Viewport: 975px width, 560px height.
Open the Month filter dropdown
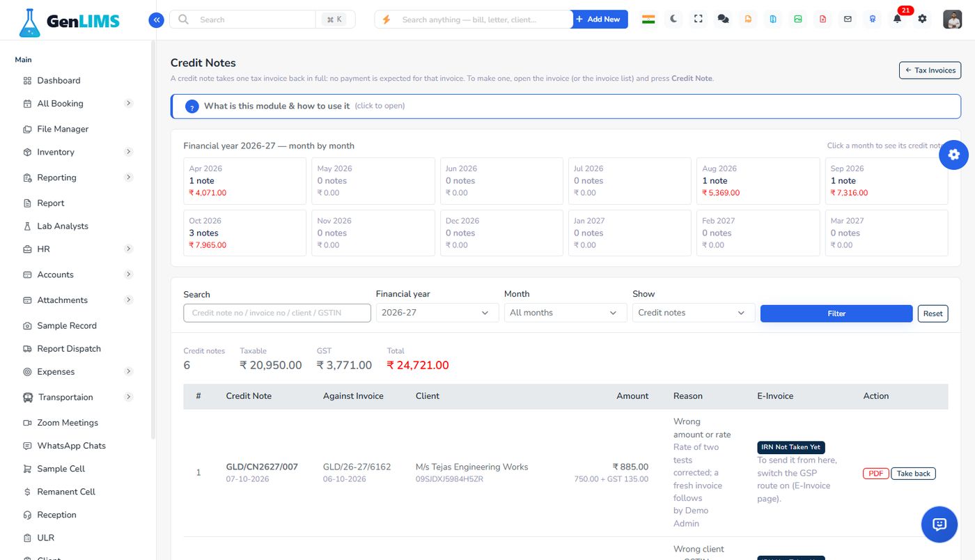click(564, 313)
